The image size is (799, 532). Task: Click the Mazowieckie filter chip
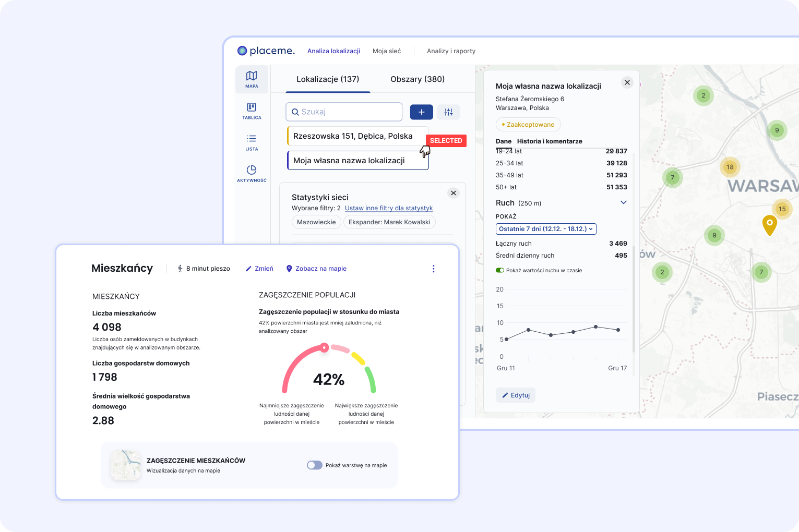click(x=316, y=222)
